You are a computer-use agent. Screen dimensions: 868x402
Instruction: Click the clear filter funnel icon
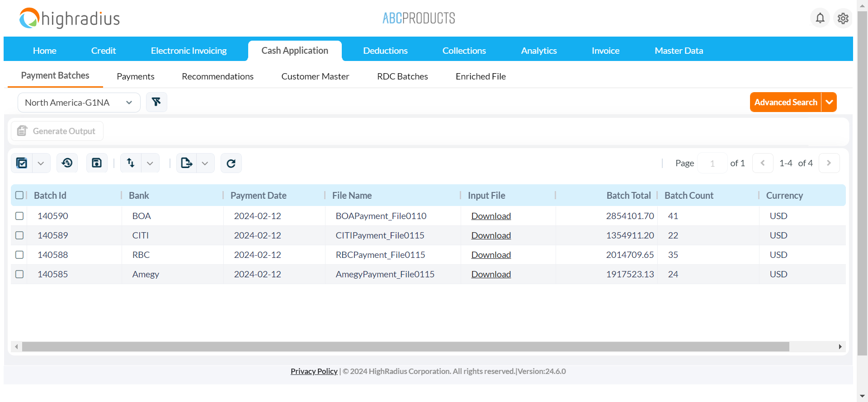click(156, 102)
